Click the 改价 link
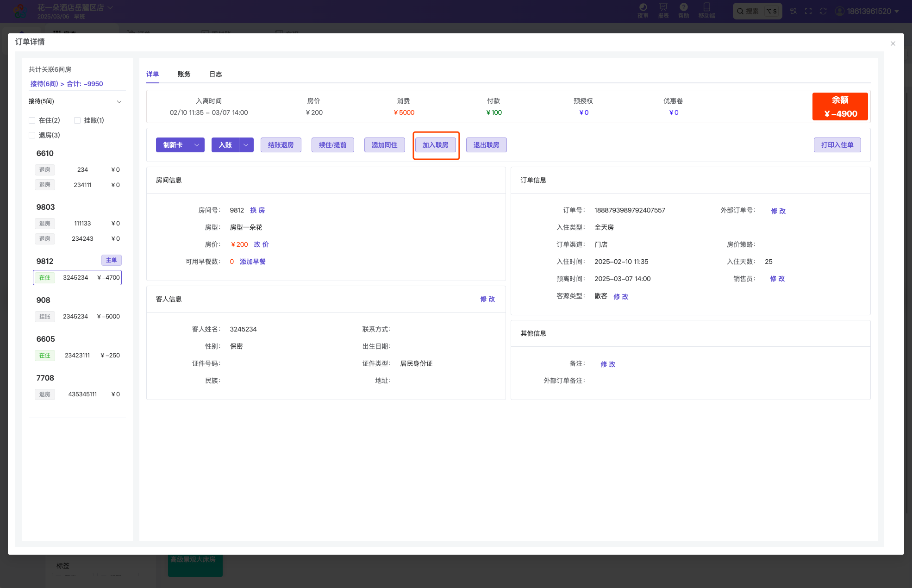 pyautogui.click(x=261, y=244)
